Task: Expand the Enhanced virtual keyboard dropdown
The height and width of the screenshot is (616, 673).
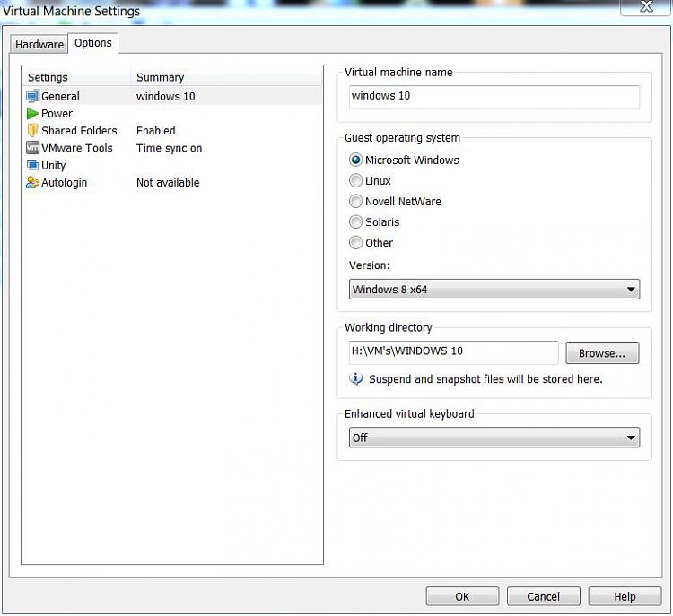Action: [x=494, y=438]
